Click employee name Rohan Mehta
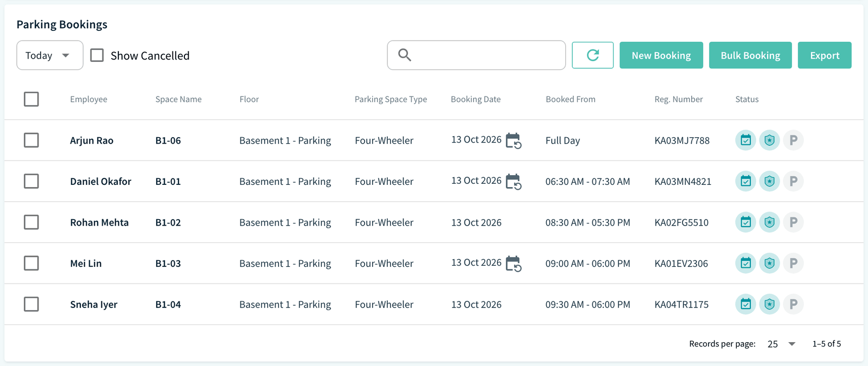Viewport: 868px width, 366px height. pos(99,222)
